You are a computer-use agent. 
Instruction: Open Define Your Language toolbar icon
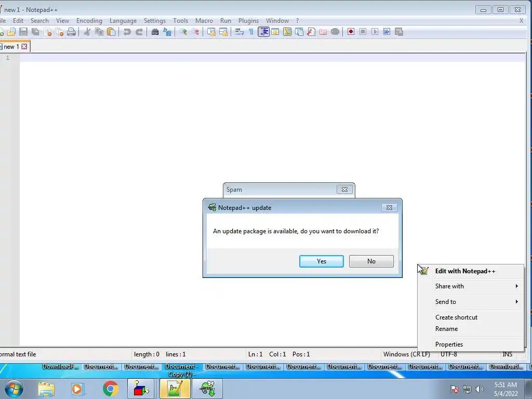[275, 32]
